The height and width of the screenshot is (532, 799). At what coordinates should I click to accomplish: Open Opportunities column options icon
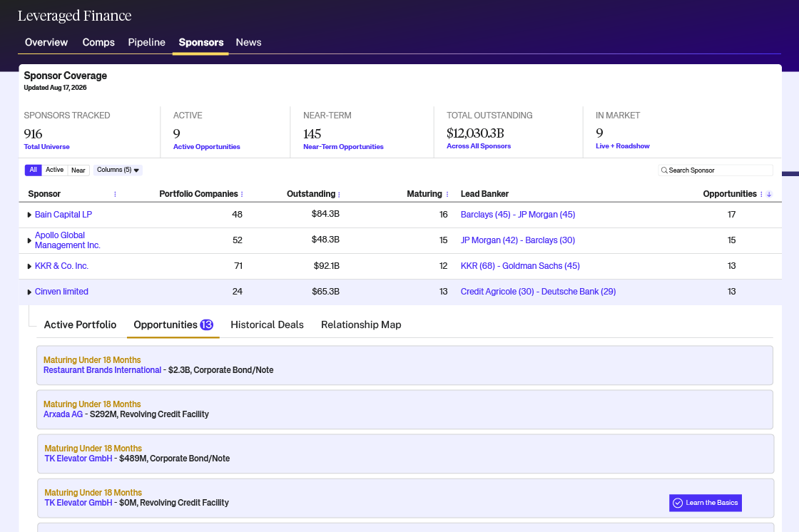(761, 194)
